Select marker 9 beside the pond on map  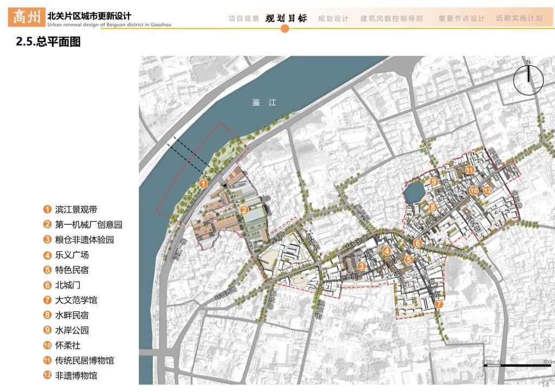tap(434, 181)
